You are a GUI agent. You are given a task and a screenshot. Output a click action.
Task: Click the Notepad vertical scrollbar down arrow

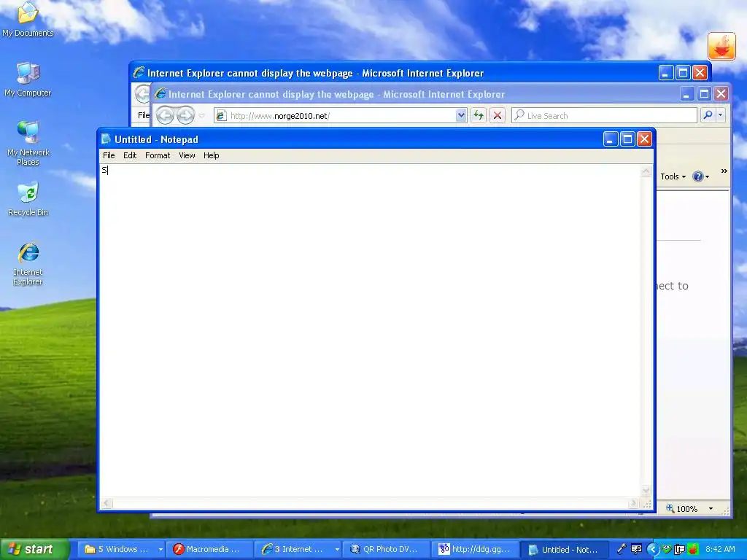pyautogui.click(x=646, y=491)
